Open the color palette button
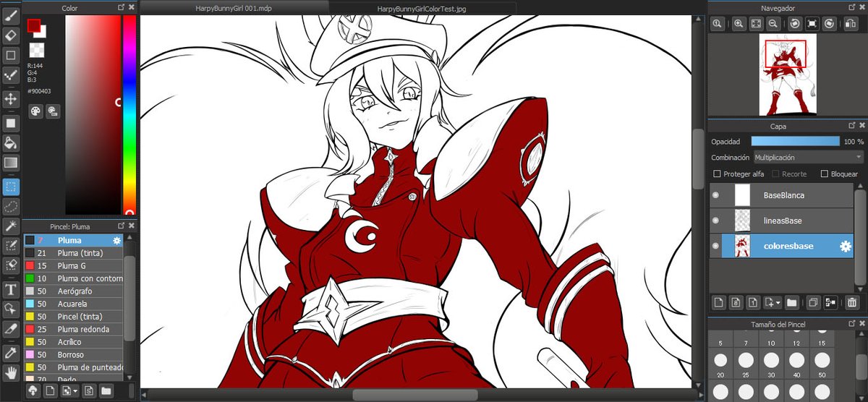This screenshot has height=402, width=868. (35, 111)
